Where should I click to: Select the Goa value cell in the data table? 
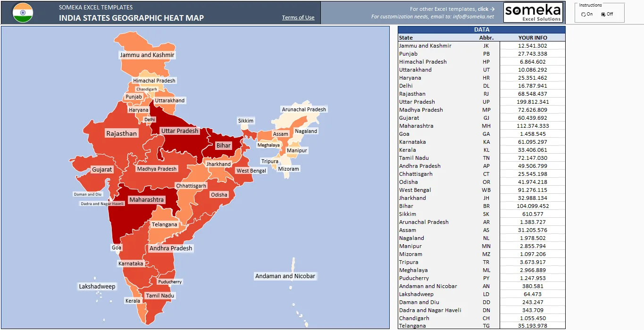coord(532,134)
